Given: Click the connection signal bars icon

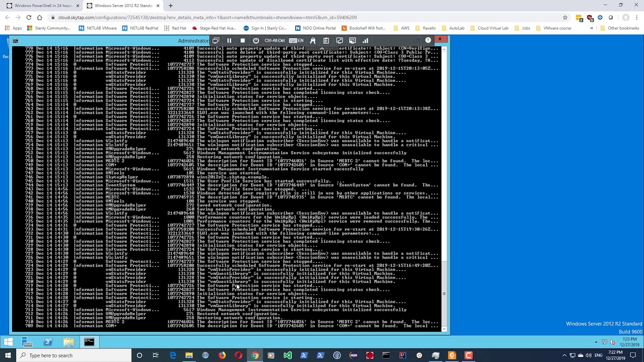Looking at the screenshot, I should tap(365, 41).
